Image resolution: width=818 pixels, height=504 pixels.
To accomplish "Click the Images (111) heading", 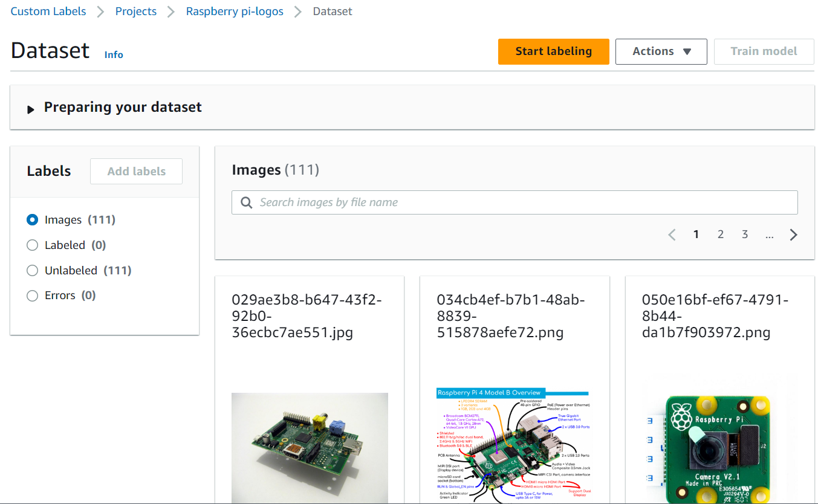I will point(276,170).
